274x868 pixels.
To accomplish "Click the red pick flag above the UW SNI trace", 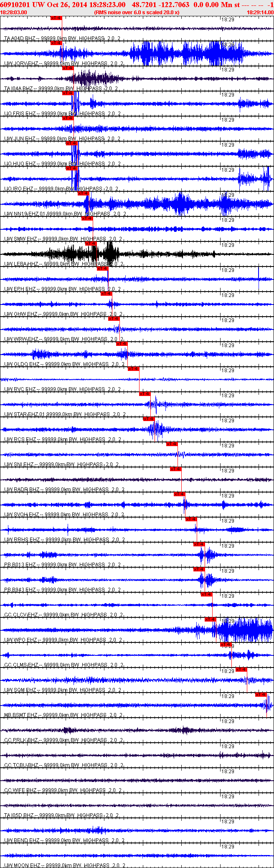I will 172,444.
